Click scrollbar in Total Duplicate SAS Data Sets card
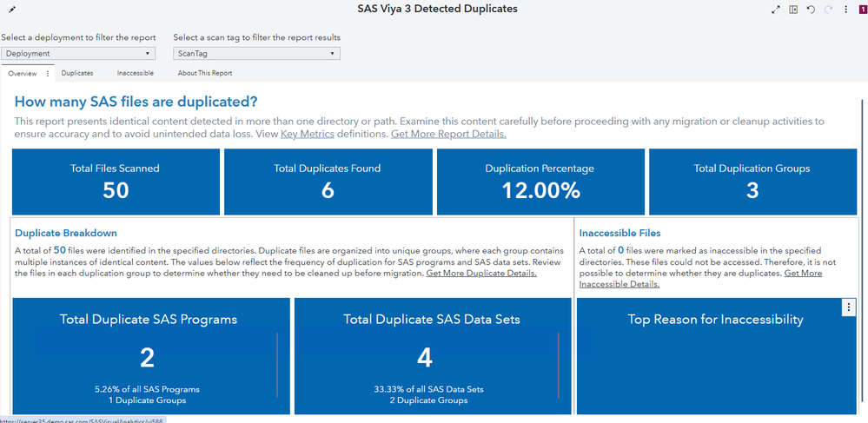Image resolution: width=868 pixels, height=423 pixels. click(559, 366)
